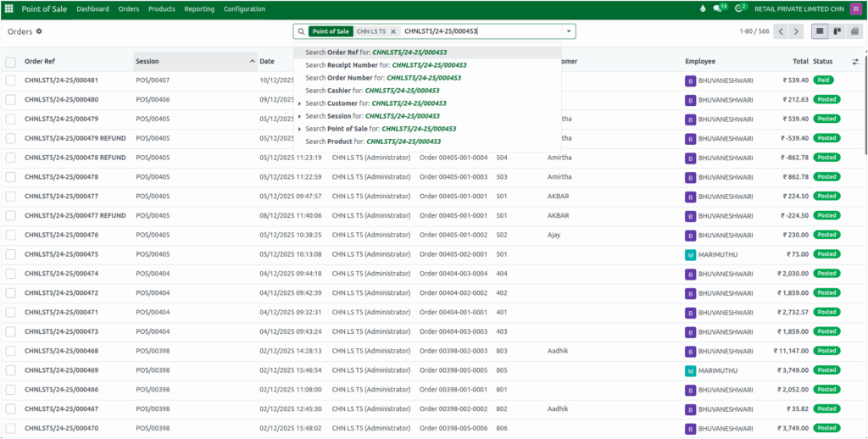Expand the Search Point of Sale suggestion
Screen dimensions: 868x439
(299, 129)
